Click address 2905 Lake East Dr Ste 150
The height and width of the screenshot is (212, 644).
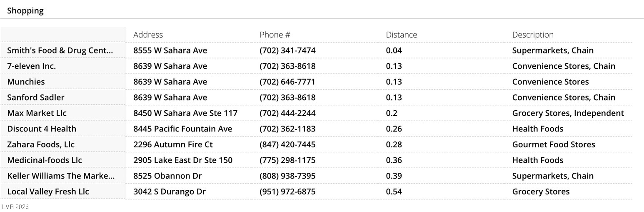[x=182, y=160]
